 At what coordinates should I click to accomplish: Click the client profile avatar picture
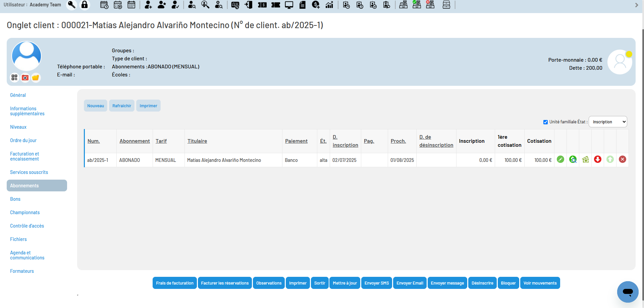pos(26,56)
